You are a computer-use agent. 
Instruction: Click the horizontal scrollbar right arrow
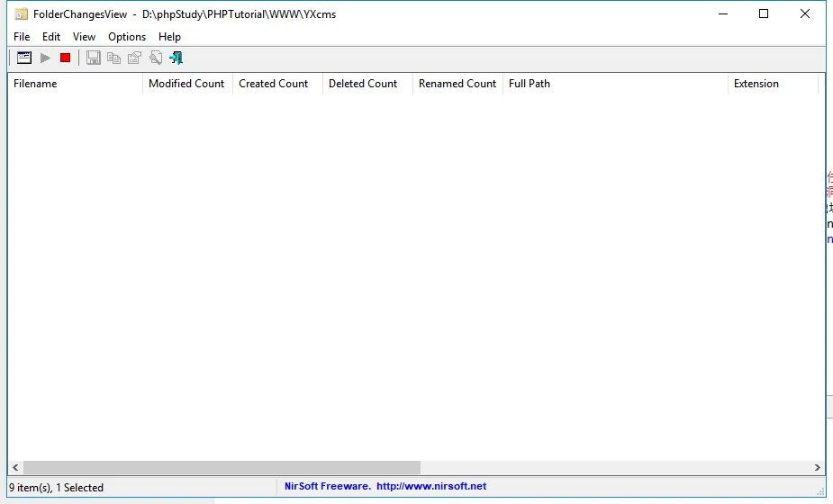(x=818, y=468)
